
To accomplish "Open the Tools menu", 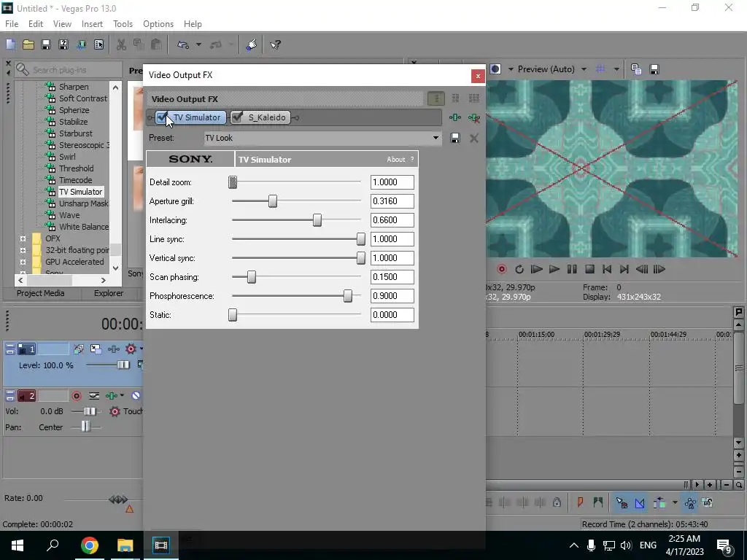I will pyautogui.click(x=123, y=24).
